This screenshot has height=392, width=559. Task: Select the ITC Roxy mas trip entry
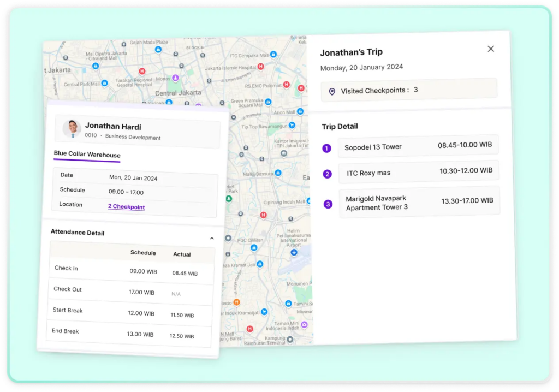tap(418, 172)
